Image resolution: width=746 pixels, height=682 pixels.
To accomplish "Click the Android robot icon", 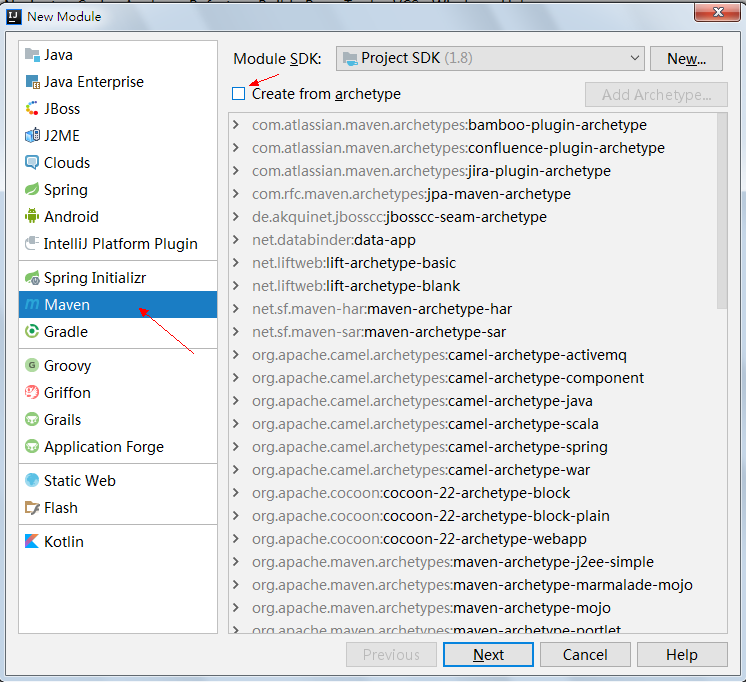I will (x=32, y=217).
